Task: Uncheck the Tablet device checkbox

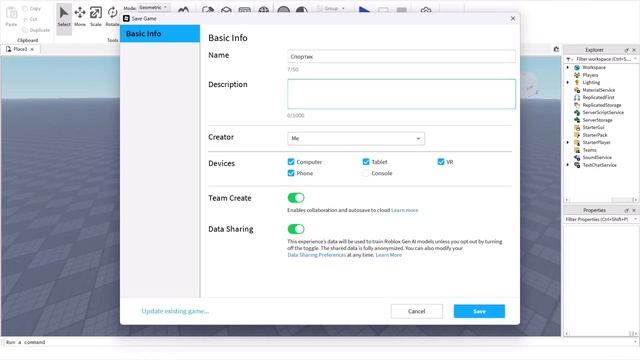Action: click(x=366, y=162)
